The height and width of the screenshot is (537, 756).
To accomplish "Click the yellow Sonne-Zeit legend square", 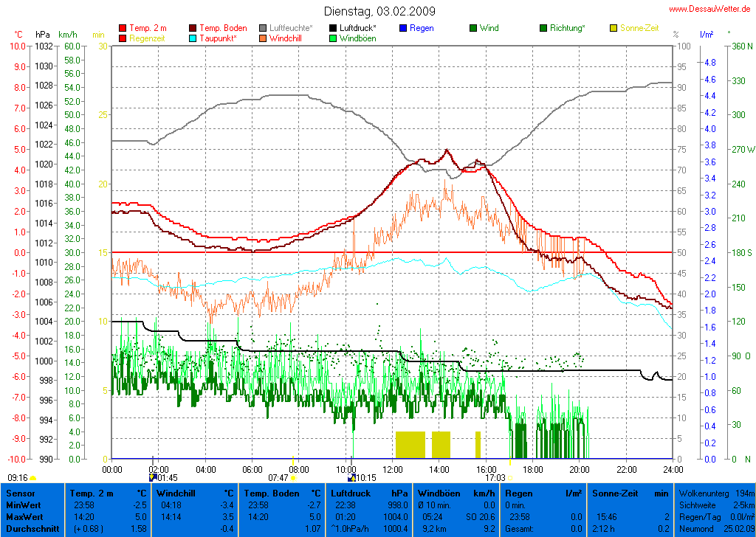I will (x=614, y=28).
